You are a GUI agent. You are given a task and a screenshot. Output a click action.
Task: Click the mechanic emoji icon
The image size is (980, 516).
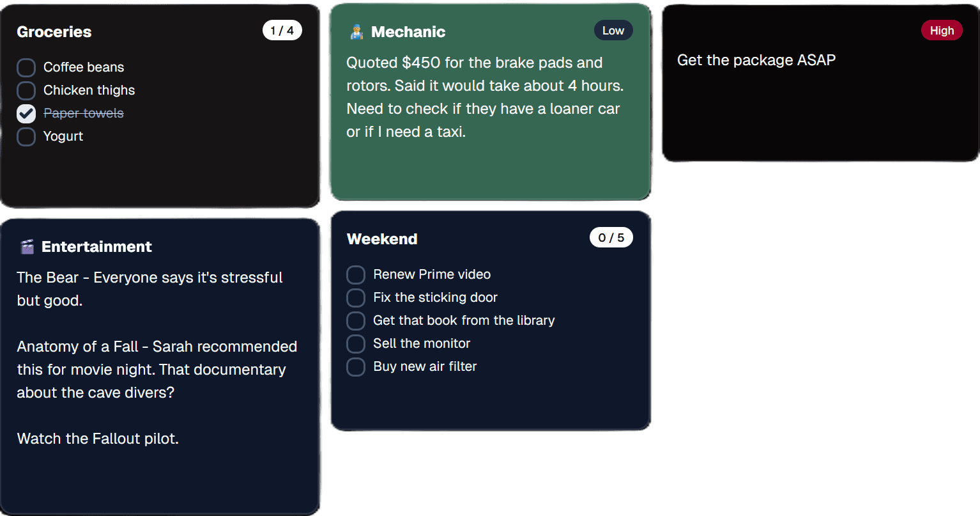[356, 32]
